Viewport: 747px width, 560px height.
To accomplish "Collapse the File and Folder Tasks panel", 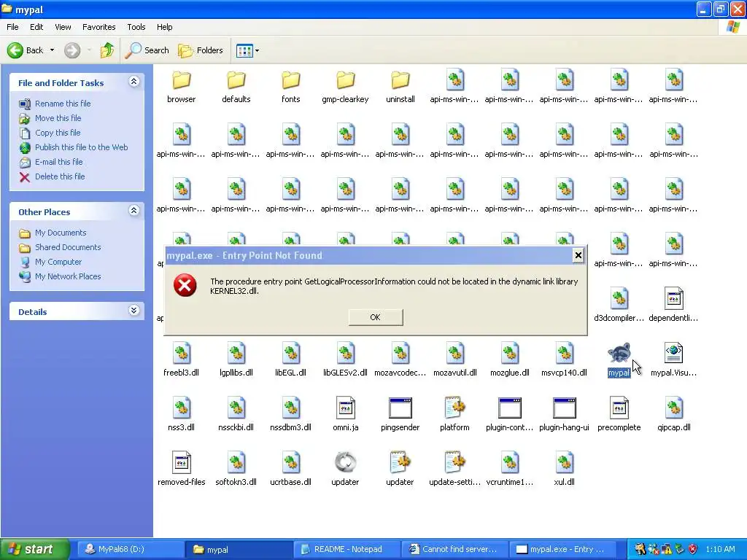I will point(134,82).
